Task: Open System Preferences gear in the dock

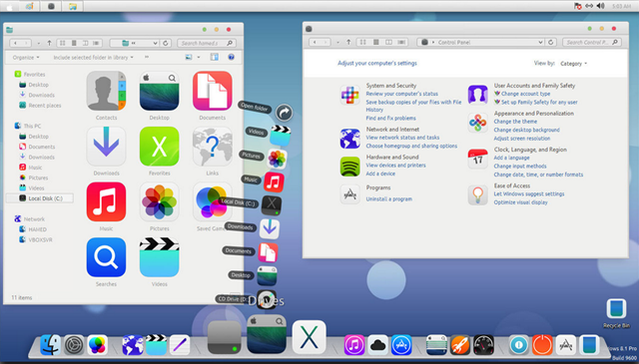Action: [x=74, y=345]
